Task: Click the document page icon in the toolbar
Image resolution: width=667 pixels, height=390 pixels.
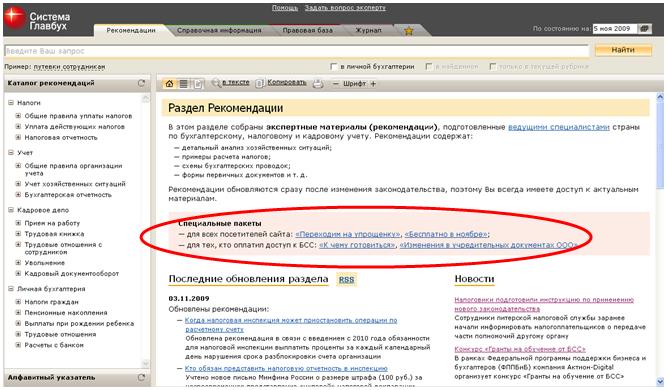Action: [x=198, y=84]
